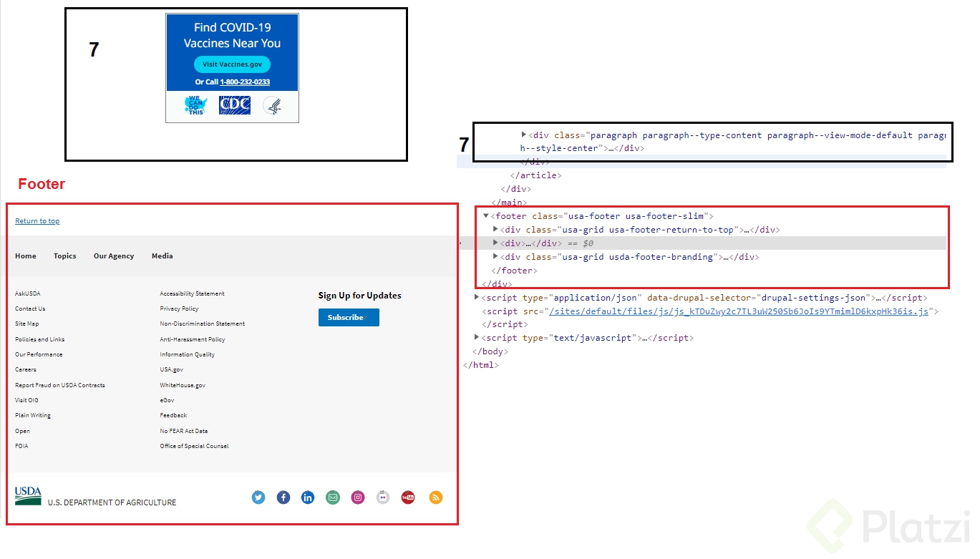
Task: Open the USDA Facebook icon
Action: 283,497
